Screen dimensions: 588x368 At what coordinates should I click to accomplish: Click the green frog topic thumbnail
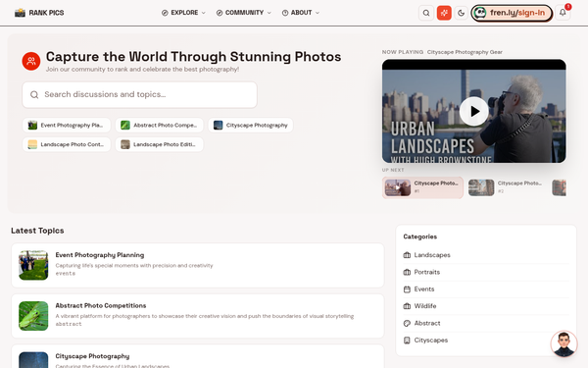coord(33,316)
